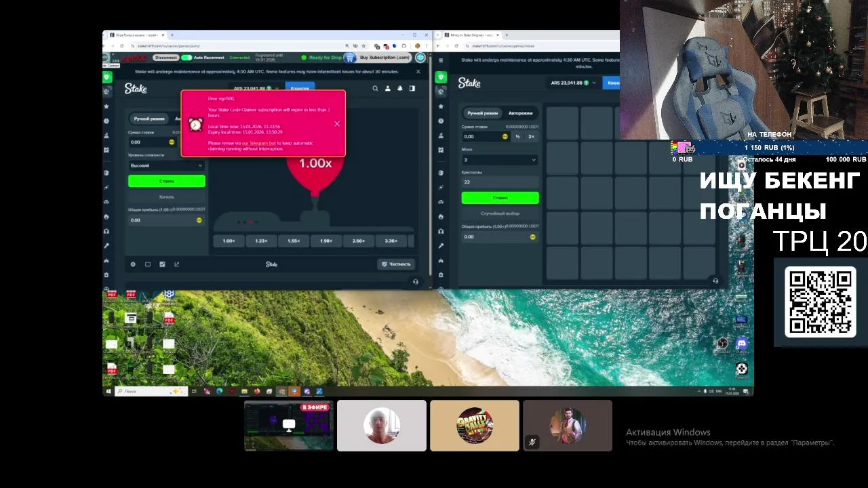Open profile icon in Pump window header
The height and width of the screenshot is (488, 868).
388,88
